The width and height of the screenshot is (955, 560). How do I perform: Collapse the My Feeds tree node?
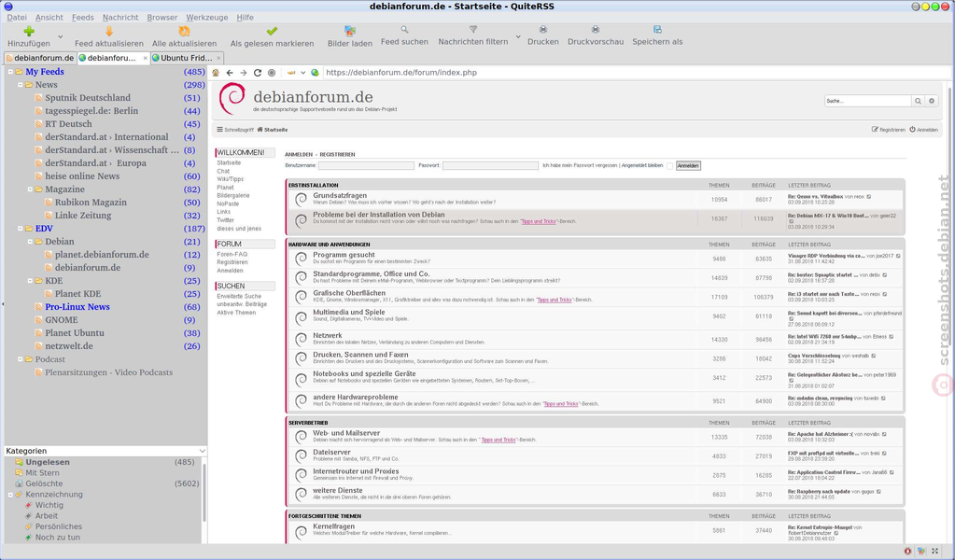[10, 72]
